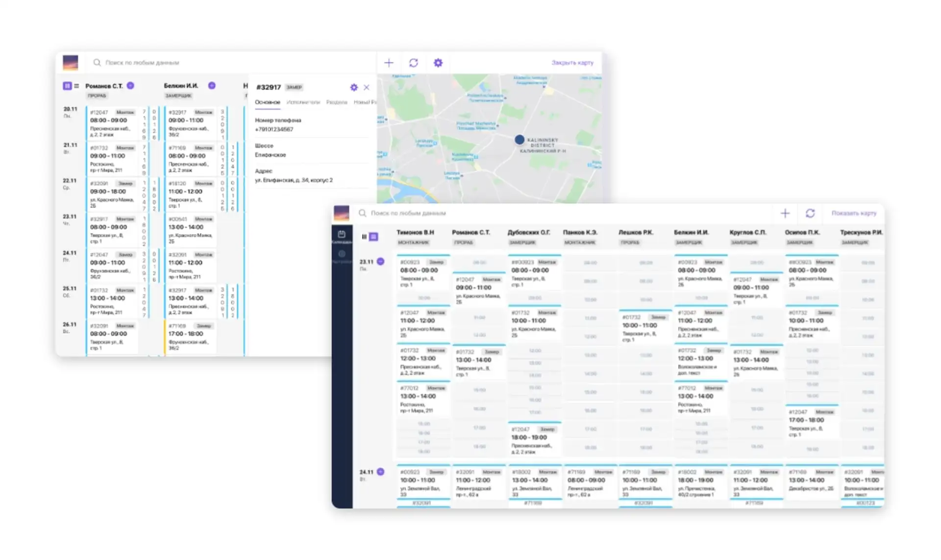This screenshot has height=560, width=941.
Task: Toggle list view icon in back window
Action: pyautogui.click(x=76, y=86)
